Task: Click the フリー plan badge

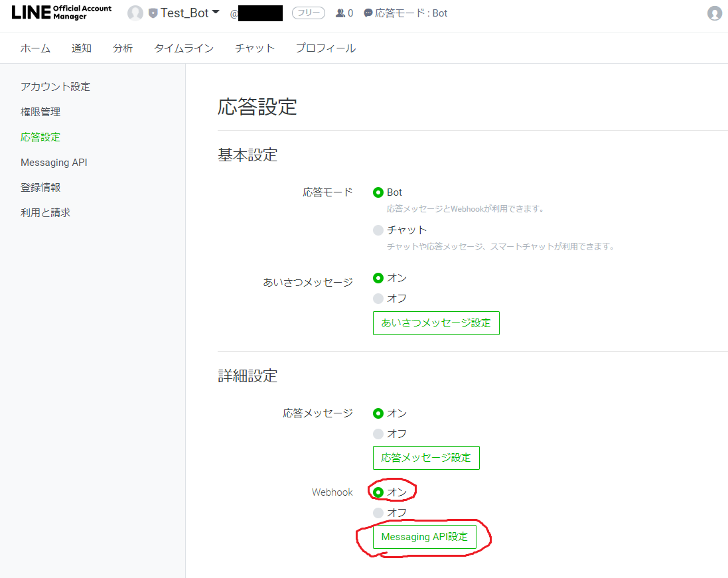Action: (308, 13)
